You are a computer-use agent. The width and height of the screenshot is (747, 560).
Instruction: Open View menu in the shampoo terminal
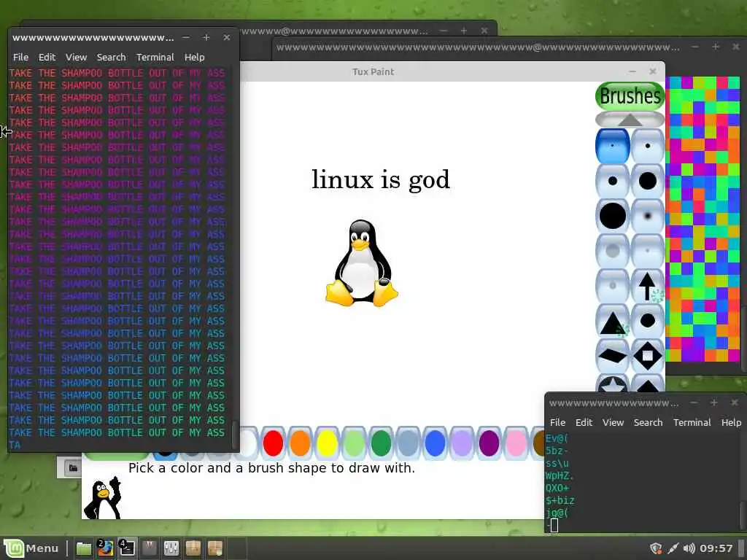click(x=76, y=57)
